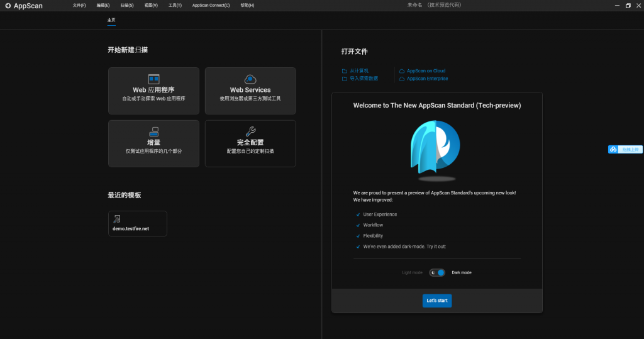Switch to the 主页 tab
Screen dimensions: 644x339
click(x=111, y=20)
